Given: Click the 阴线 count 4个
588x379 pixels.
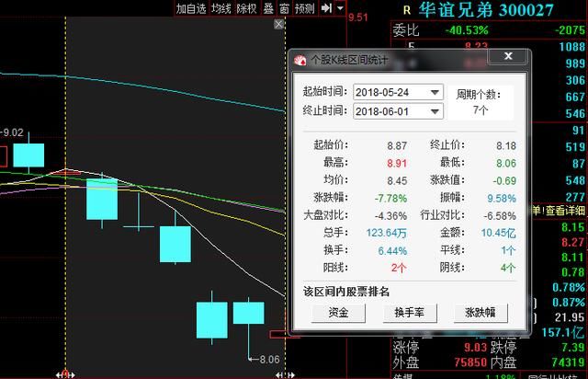Looking at the screenshot, I should [x=508, y=268].
